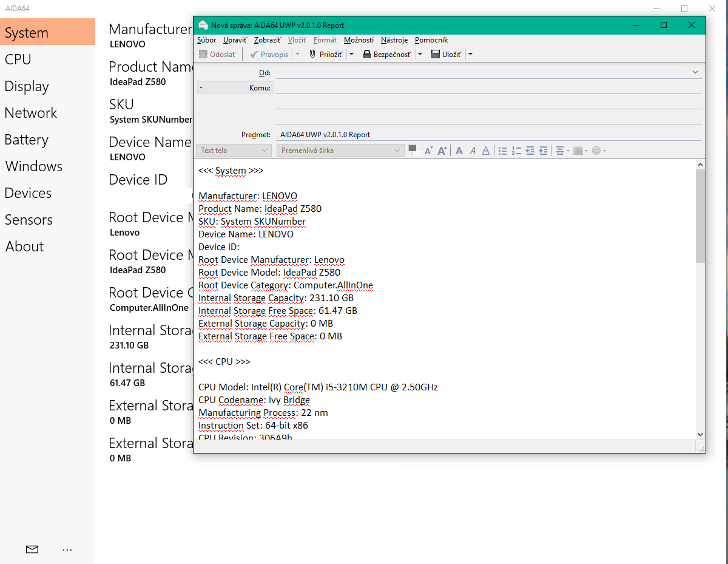Screen dimensions: 728x564
Task: Open the Text tela paragraph style dropdown
Action: [234, 150]
